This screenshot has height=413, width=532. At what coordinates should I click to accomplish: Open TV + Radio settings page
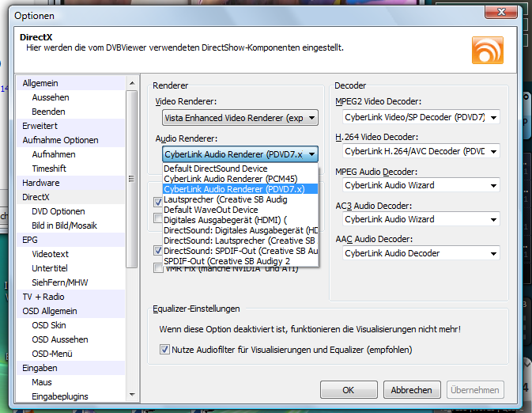71,297
